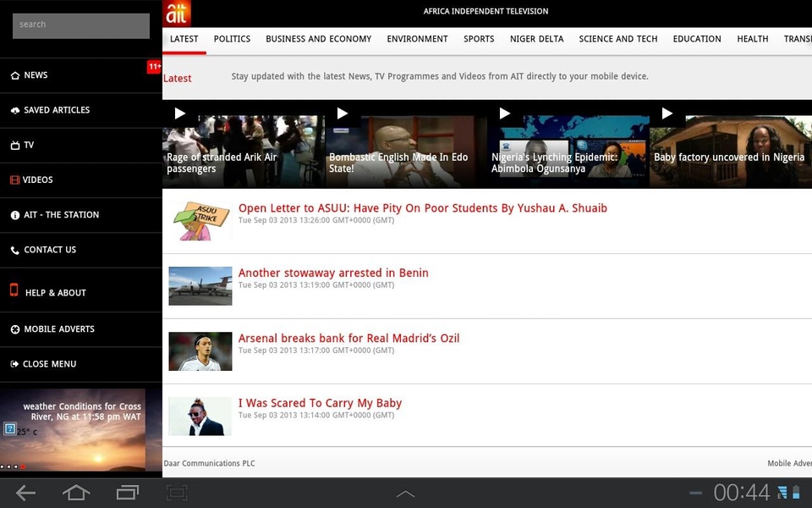The width and height of the screenshot is (812, 508).
Task: Open the Mobile Adverts menu label
Action: (x=59, y=329)
